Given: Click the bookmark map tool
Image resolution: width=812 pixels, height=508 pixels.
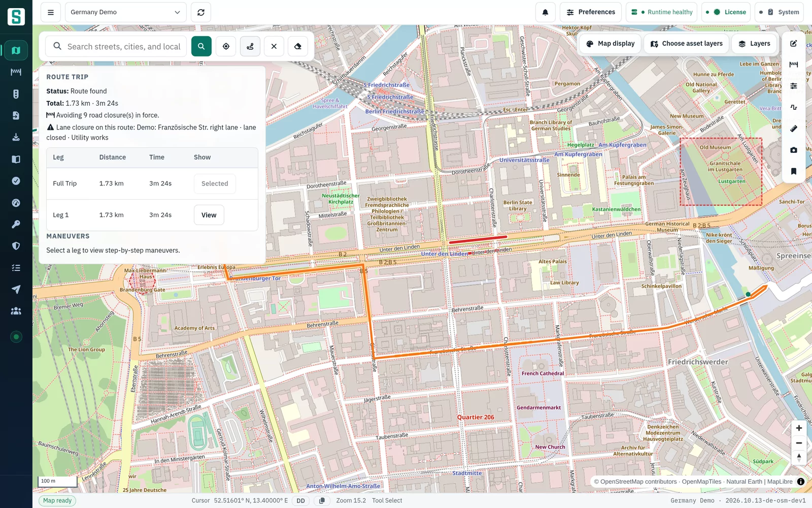Looking at the screenshot, I should [794, 171].
